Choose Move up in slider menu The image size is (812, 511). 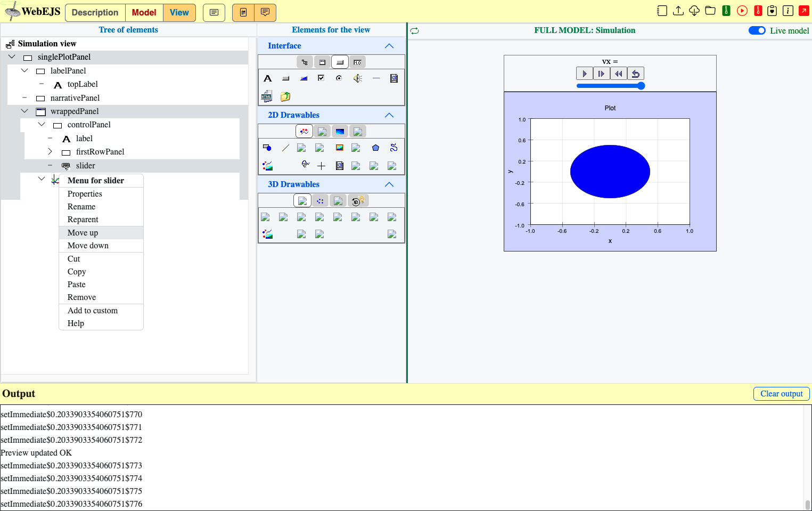[x=101, y=233]
